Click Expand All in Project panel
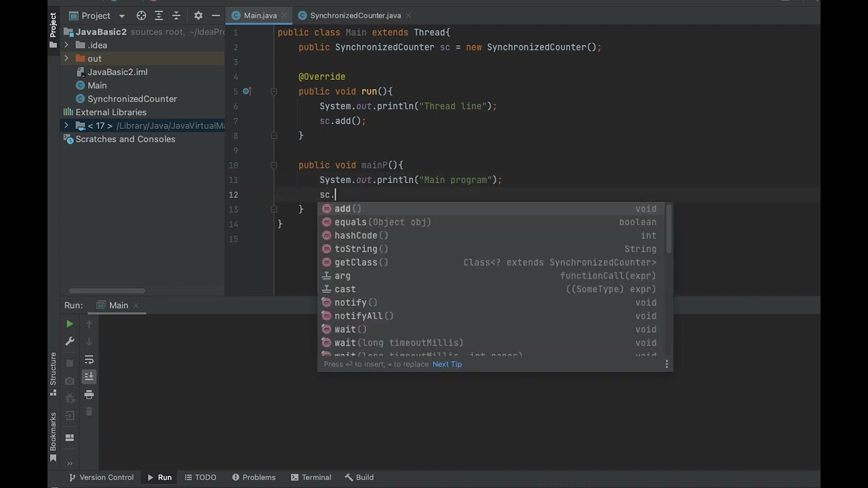This screenshot has height=488, width=868. point(159,16)
